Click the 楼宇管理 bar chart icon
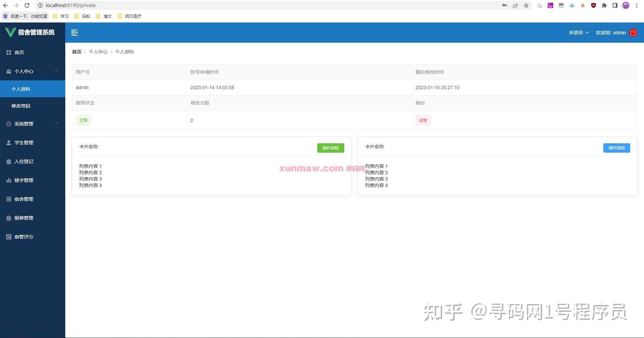The height and width of the screenshot is (338, 644). click(x=9, y=180)
